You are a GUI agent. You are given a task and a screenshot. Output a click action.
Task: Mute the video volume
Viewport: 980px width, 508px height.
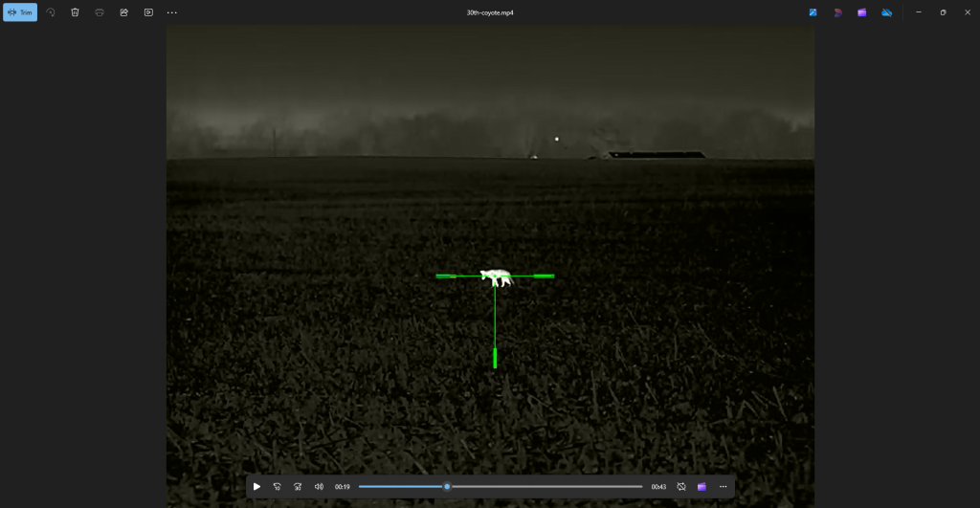[319, 487]
